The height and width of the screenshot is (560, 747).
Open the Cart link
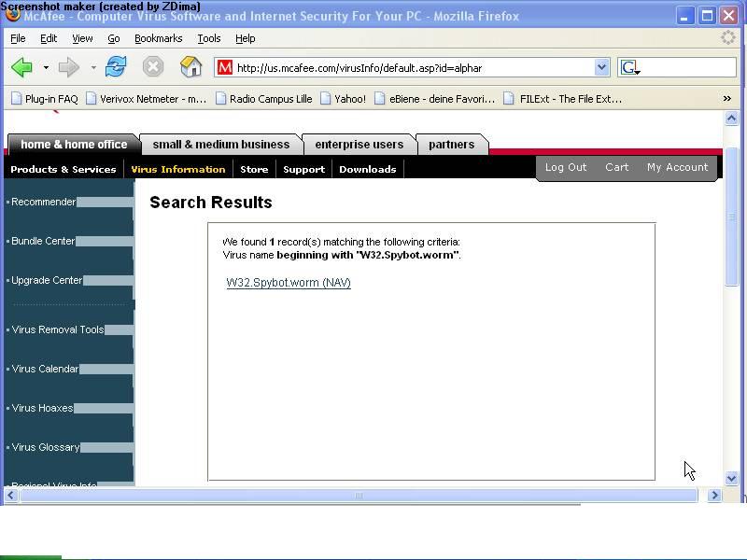[x=617, y=167]
